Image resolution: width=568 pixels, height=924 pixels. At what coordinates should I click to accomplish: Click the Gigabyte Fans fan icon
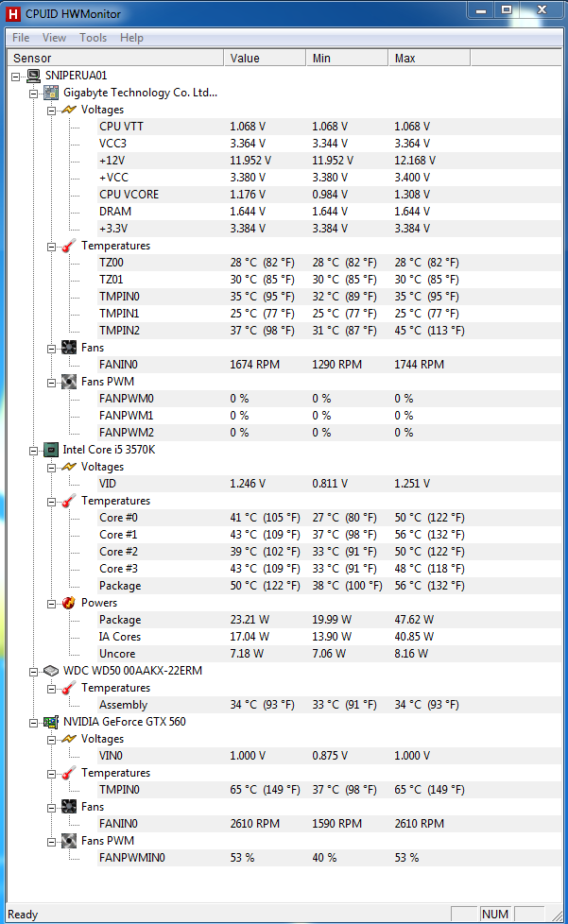click(x=69, y=348)
